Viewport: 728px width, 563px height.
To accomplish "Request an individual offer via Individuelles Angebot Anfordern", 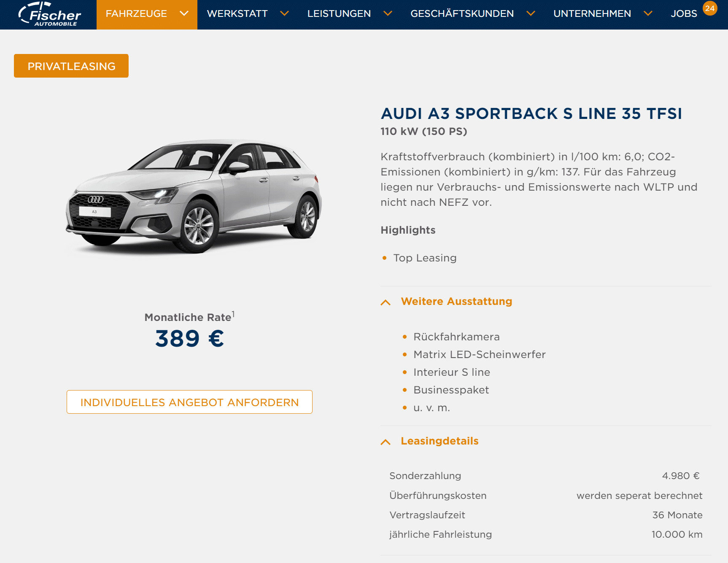I will (x=189, y=402).
